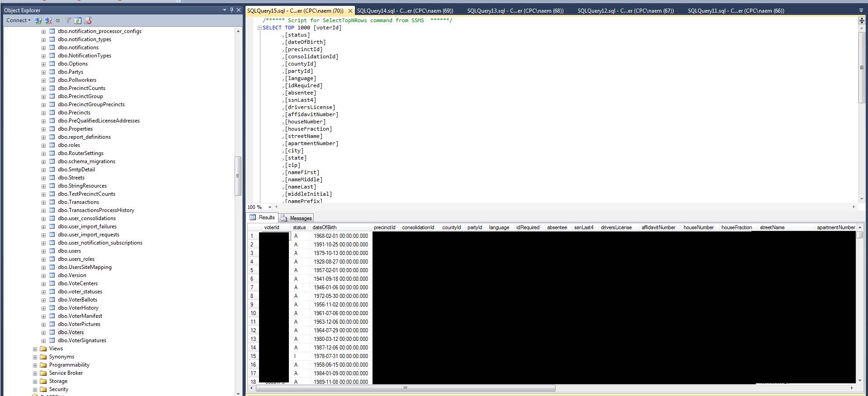Click the Service Broker folder icon

point(43,373)
